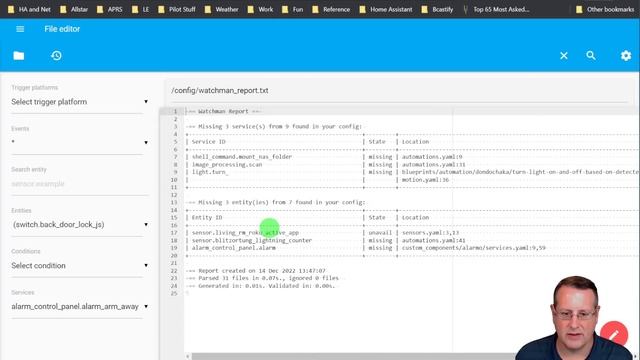Click sensor.blitzortung_lightning_counter entity
The width and height of the screenshot is (640, 360).
click(251, 240)
